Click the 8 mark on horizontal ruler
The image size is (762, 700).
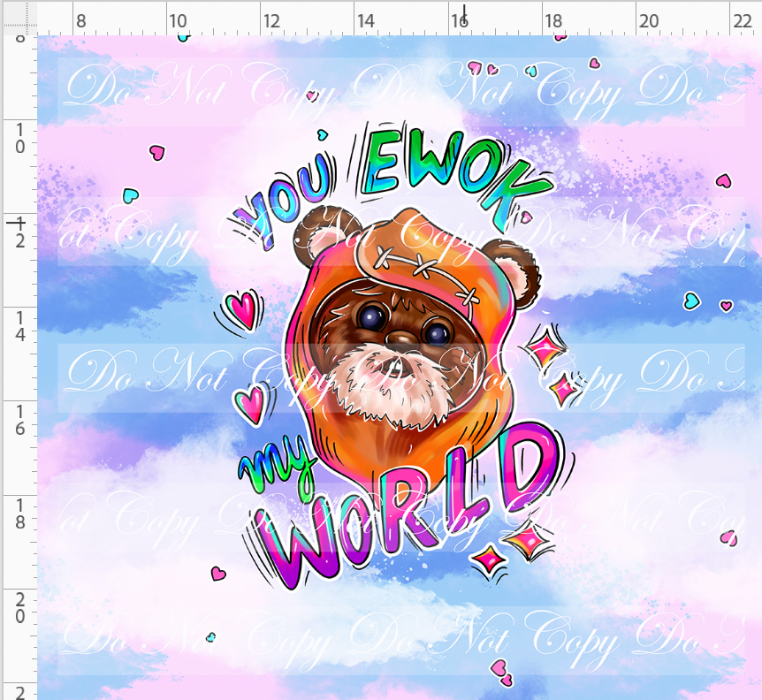[x=80, y=21]
